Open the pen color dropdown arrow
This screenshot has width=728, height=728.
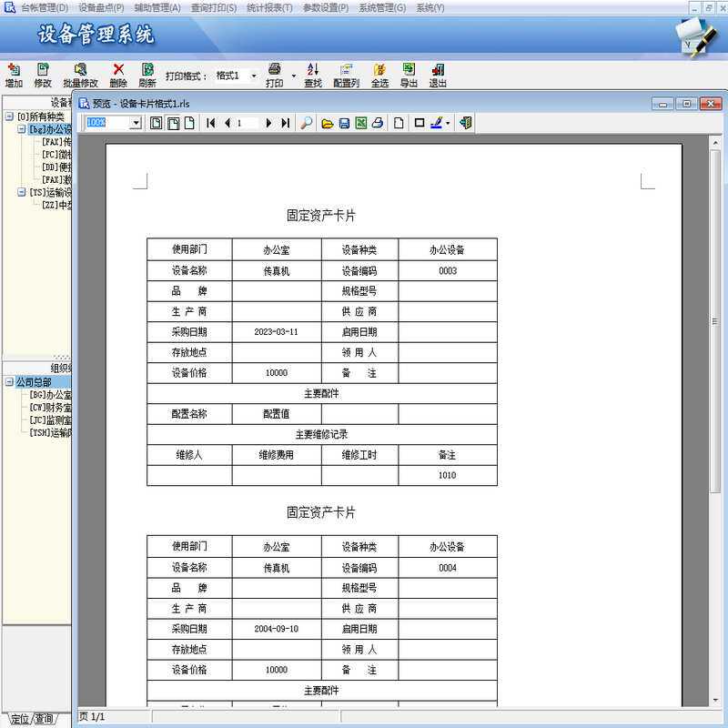(x=448, y=123)
